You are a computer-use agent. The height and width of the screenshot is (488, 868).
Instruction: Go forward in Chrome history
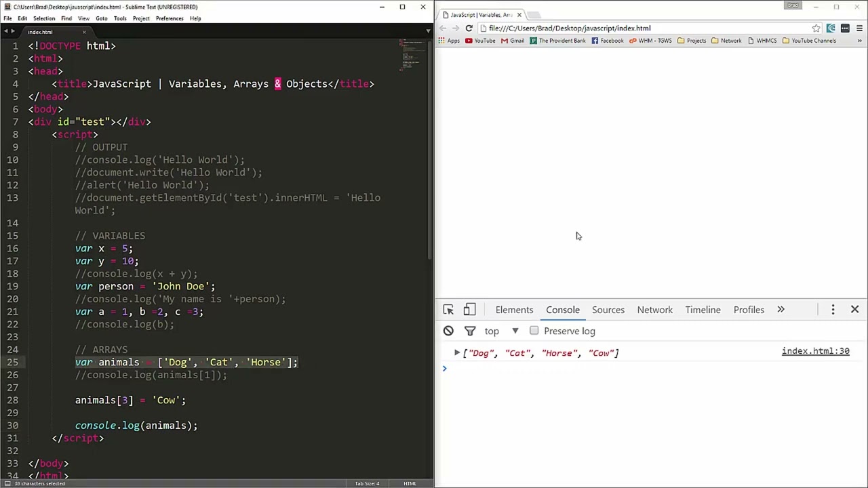(x=456, y=28)
